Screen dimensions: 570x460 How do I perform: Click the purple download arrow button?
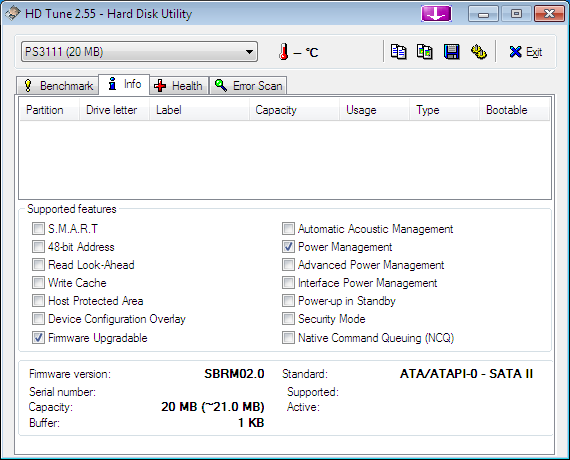point(436,14)
